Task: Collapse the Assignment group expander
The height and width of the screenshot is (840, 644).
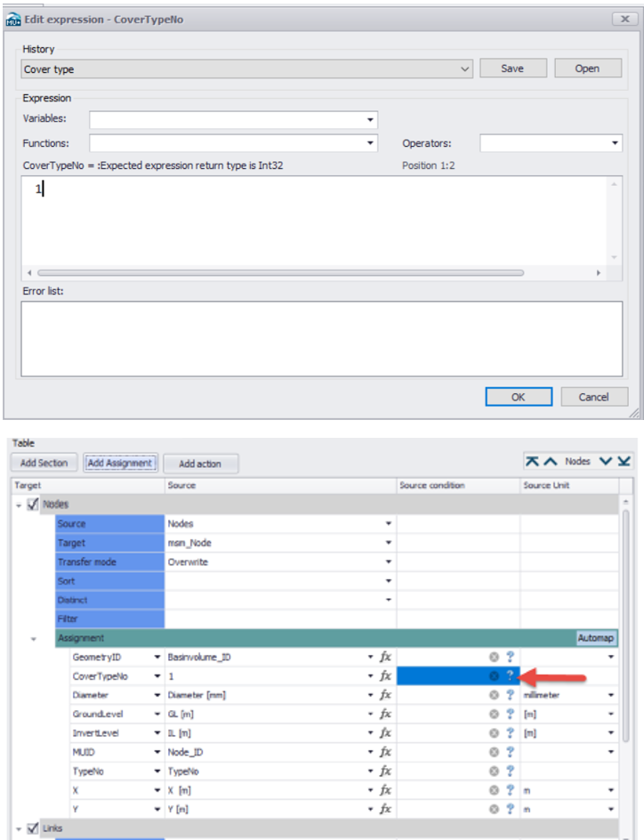Action: (x=34, y=639)
